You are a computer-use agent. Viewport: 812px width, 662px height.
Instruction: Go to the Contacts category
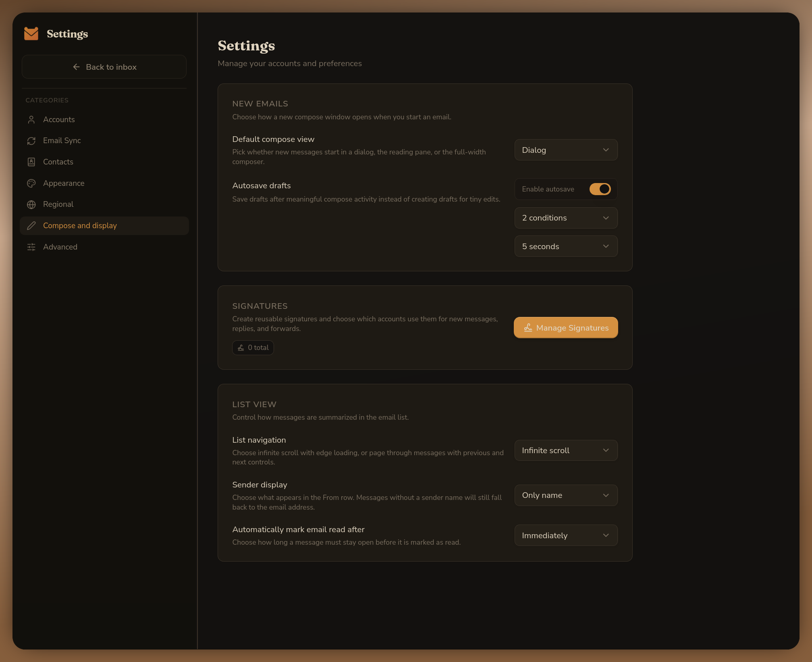click(x=104, y=162)
